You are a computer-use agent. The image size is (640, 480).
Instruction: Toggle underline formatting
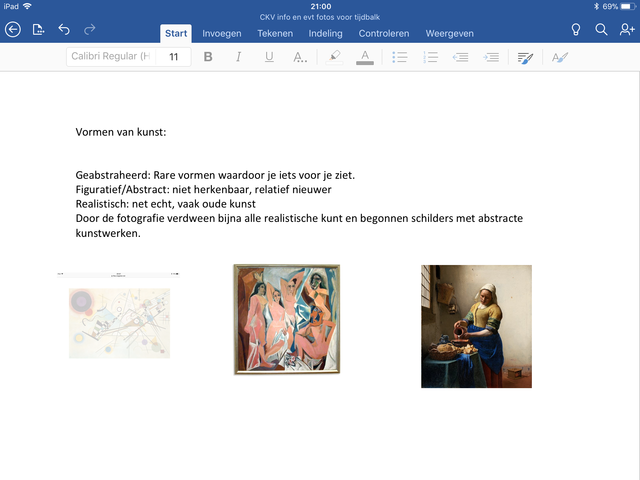[269, 57]
